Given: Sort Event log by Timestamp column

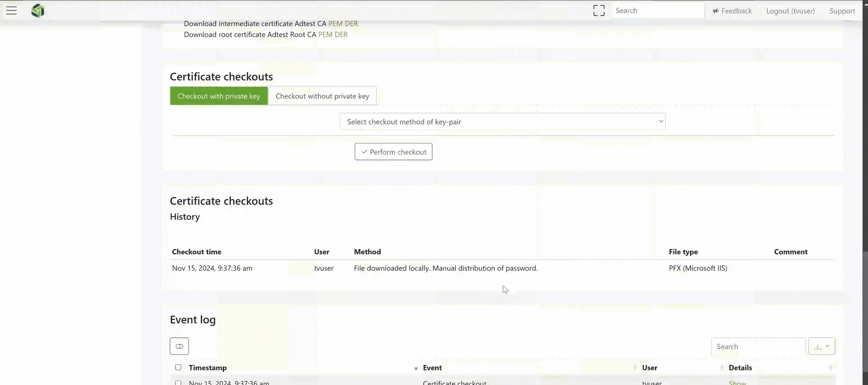Looking at the screenshot, I should point(208,368).
